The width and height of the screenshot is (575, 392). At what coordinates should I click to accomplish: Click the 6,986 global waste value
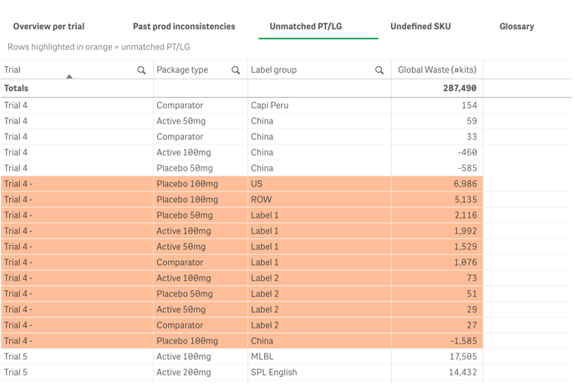[x=465, y=184]
